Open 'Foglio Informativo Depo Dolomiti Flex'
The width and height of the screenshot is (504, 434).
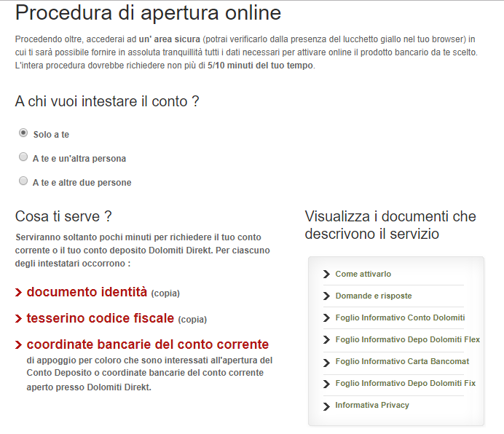click(407, 339)
